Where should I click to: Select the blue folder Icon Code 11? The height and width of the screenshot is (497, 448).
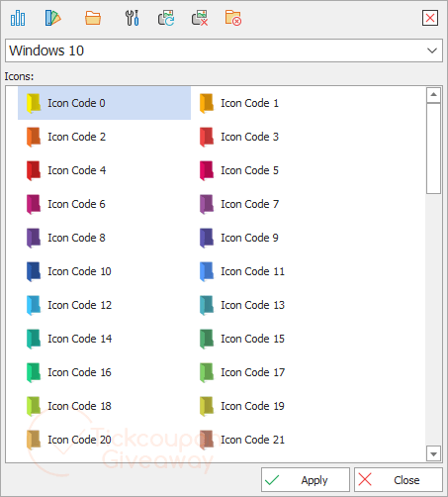click(x=277, y=271)
